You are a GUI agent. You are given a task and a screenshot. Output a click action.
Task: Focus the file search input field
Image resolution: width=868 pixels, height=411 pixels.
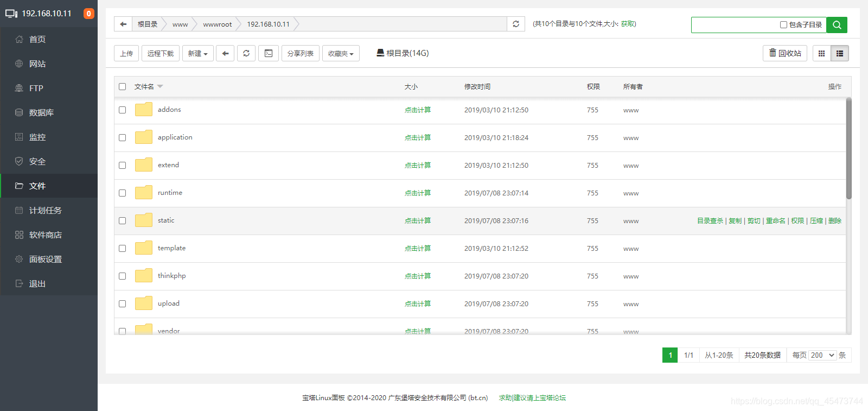(x=735, y=24)
